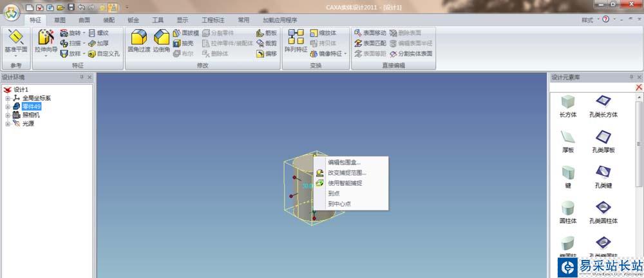This screenshot has width=644, height=278.
Task: Pick the 孔类键 hole key thumbnail
Action: pyautogui.click(x=603, y=172)
